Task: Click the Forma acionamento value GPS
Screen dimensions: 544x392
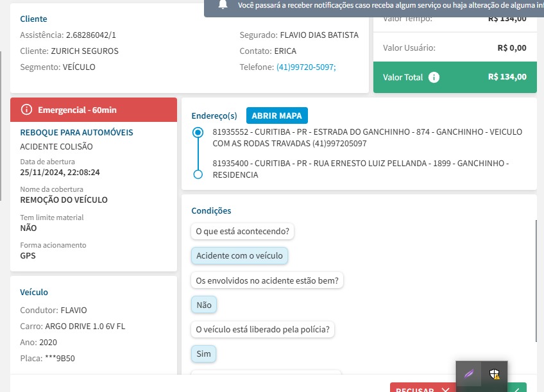Action: (28, 256)
